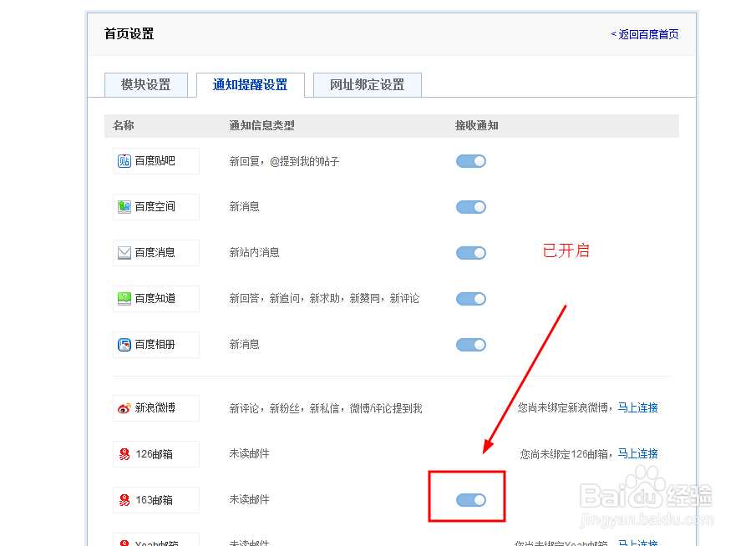Screen dimensions: 756x546
Task: Click the 163邮箱 icon
Action: coord(124,500)
